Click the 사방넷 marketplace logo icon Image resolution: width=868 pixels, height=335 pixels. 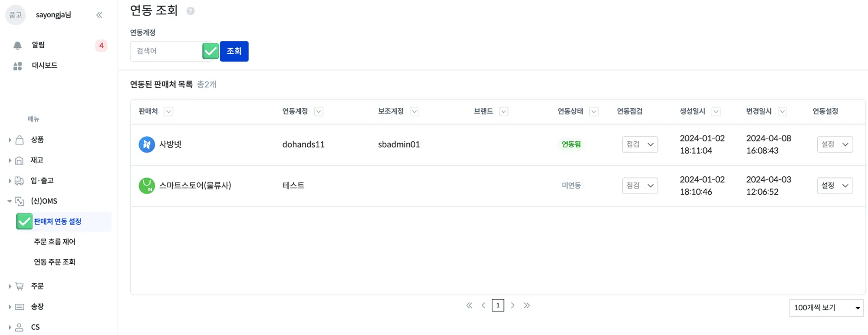pyautogui.click(x=147, y=144)
